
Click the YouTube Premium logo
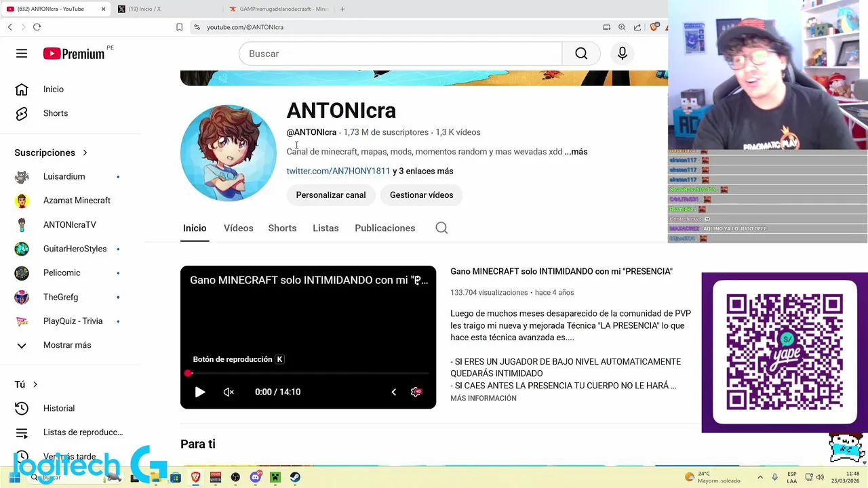[74, 54]
